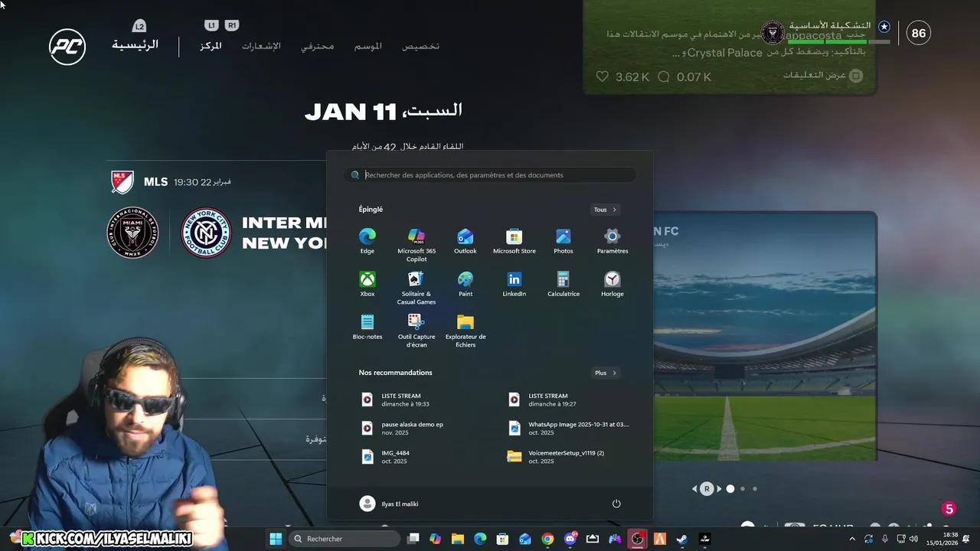Viewport: 980px width, 551px height.
Task: Open Bloc-notes notepad app
Action: (367, 327)
